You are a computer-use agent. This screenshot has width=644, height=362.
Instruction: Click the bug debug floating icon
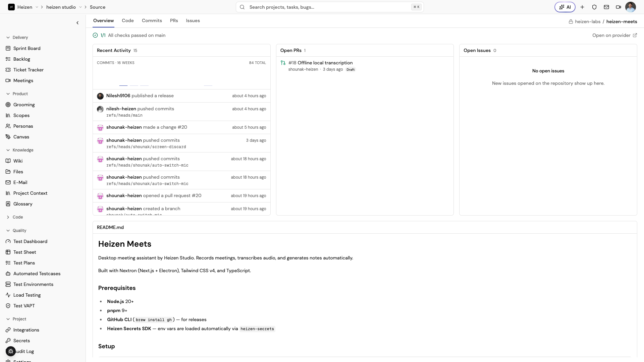pyautogui.click(x=11, y=351)
